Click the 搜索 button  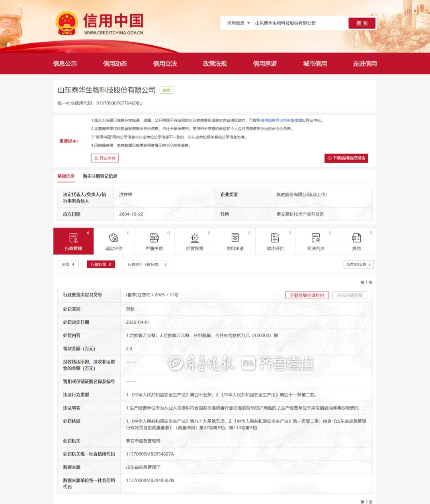362,23
